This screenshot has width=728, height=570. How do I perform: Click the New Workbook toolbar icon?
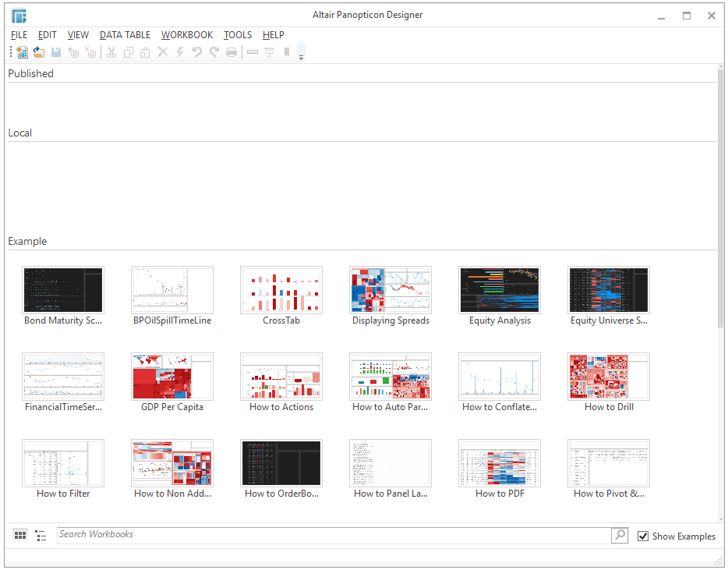[x=22, y=52]
